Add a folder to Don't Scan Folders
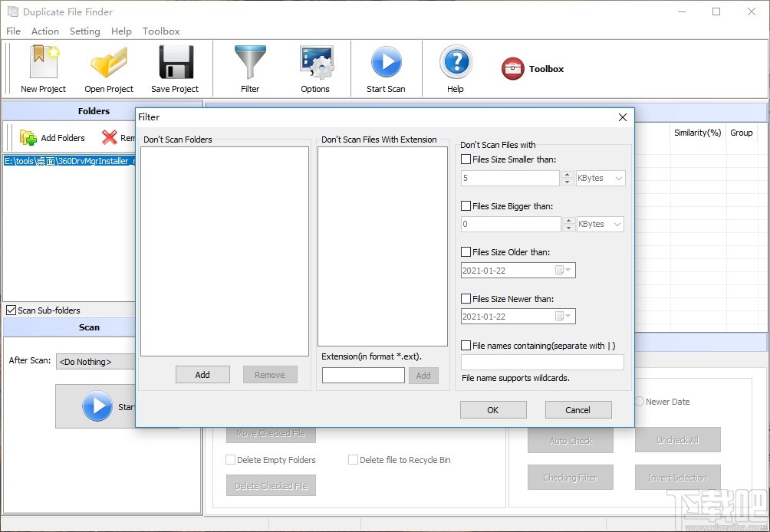The width and height of the screenshot is (770, 532). click(202, 374)
